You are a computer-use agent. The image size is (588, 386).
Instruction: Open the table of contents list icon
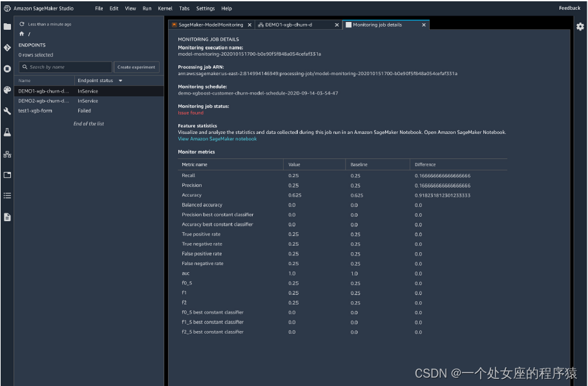pos(7,195)
